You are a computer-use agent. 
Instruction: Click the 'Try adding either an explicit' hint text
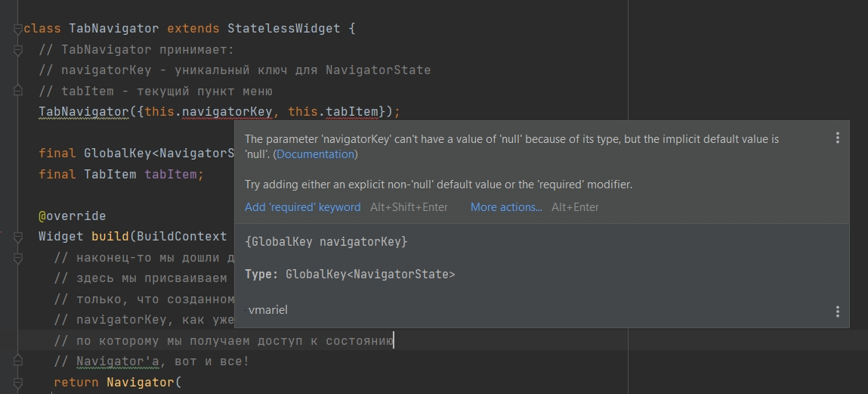[438, 185]
